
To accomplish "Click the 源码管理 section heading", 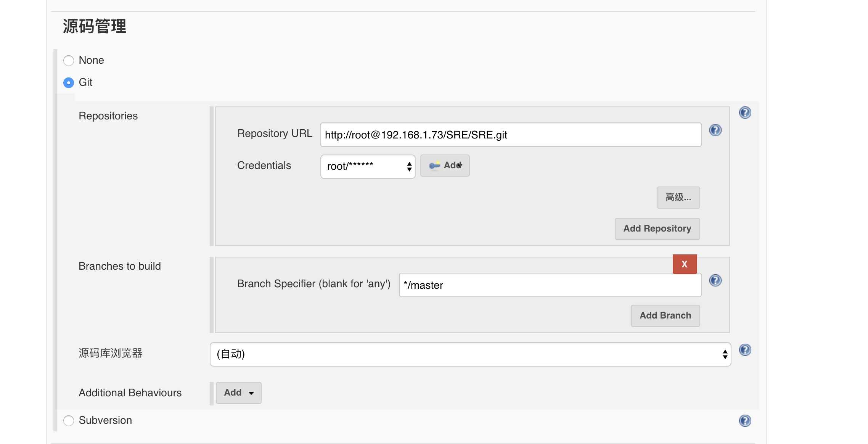I will [x=95, y=26].
